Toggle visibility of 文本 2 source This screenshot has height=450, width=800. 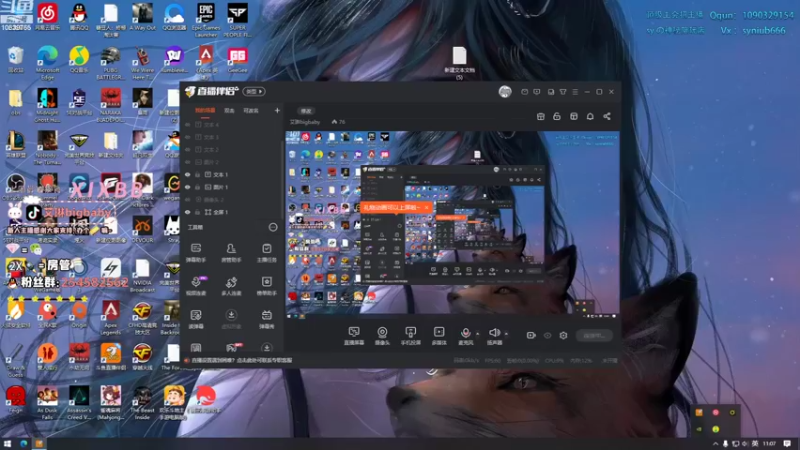coord(187,149)
